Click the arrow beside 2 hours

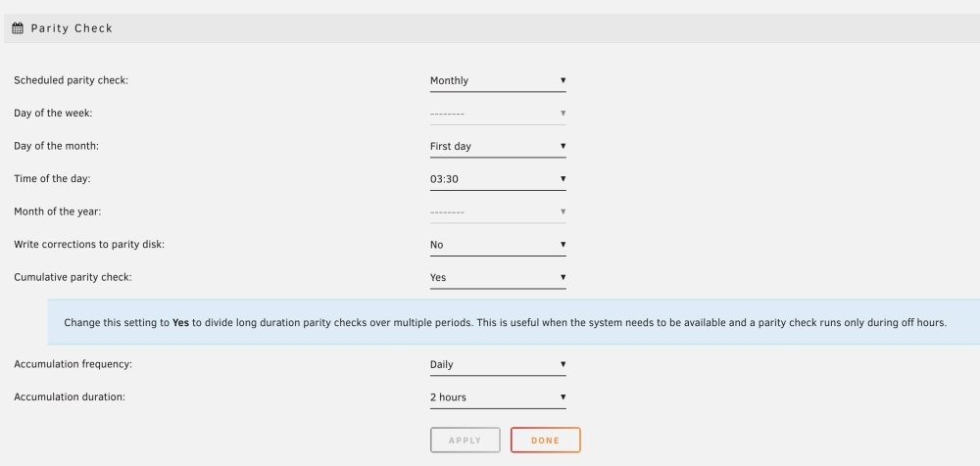(563, 396)
